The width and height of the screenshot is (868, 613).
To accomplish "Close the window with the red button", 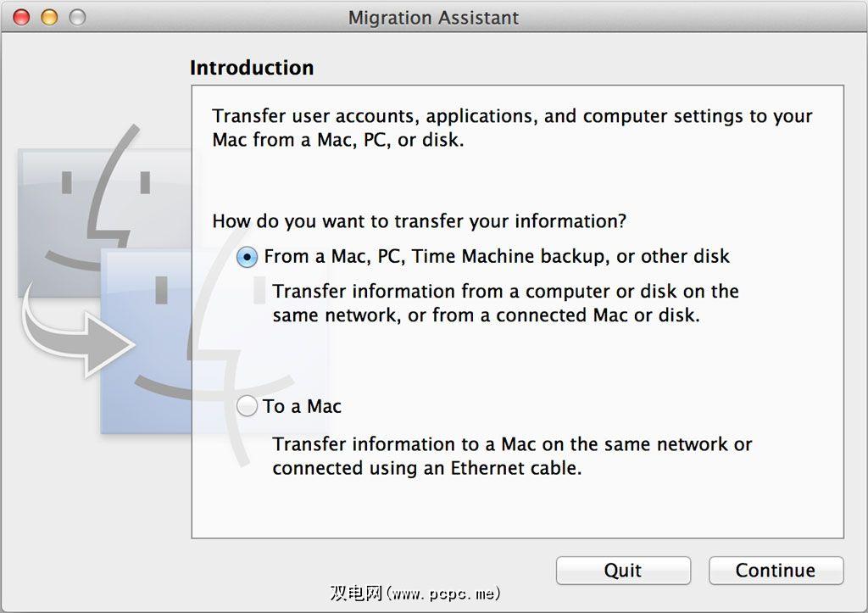I will click(x=22, y=17).
